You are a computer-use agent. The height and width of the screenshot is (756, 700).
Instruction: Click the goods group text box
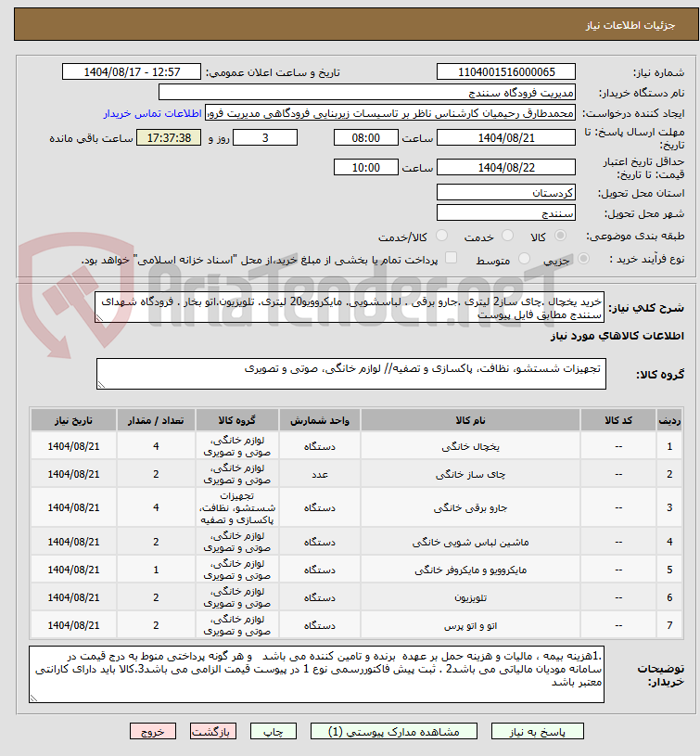(x=351, y=374)
